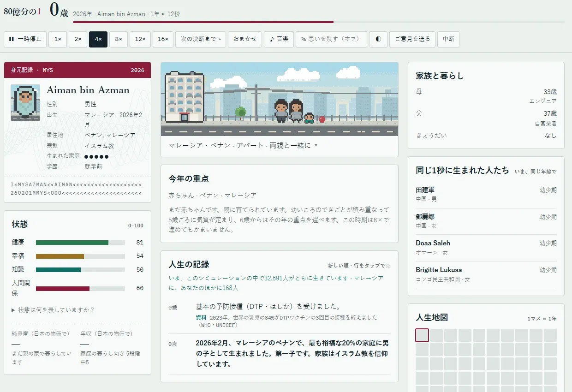Skip ahead with 次の決断まで »
This screenshot has height=392, width=572.
tap(201, 39)
